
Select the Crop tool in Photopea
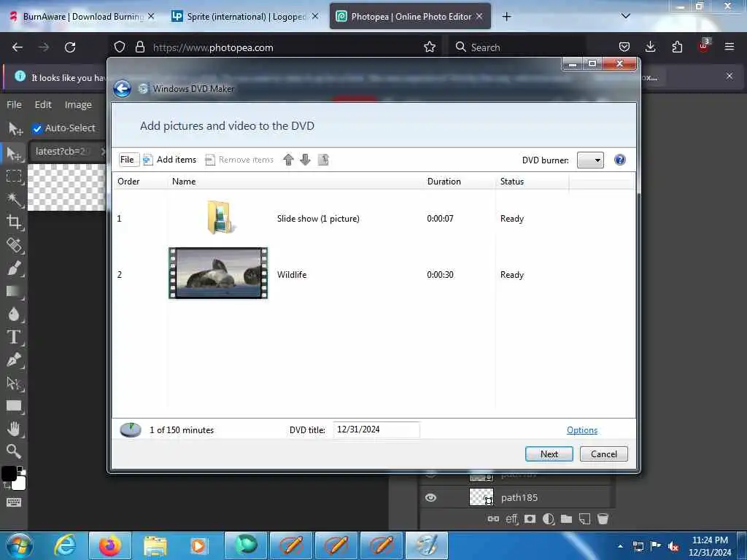15,222
